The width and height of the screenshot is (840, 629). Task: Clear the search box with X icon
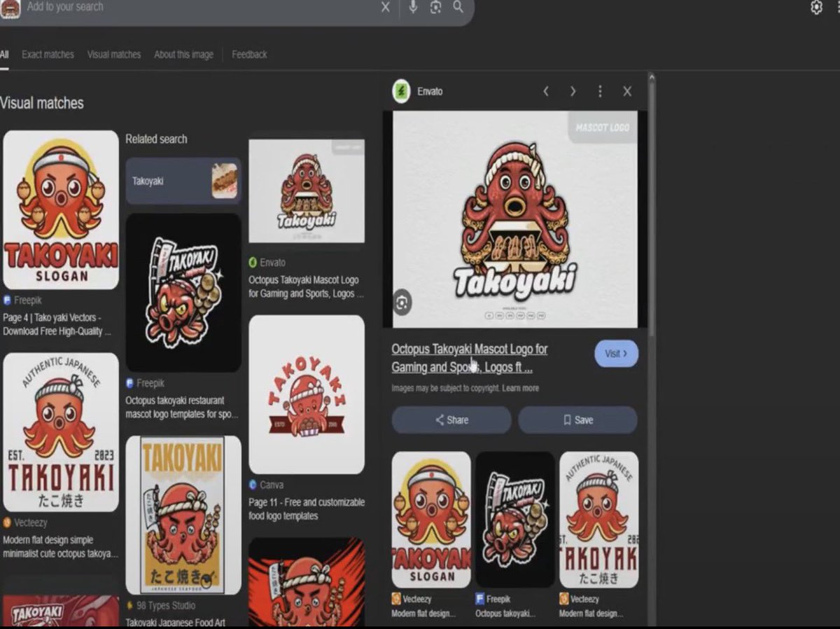tap(386, 7)
